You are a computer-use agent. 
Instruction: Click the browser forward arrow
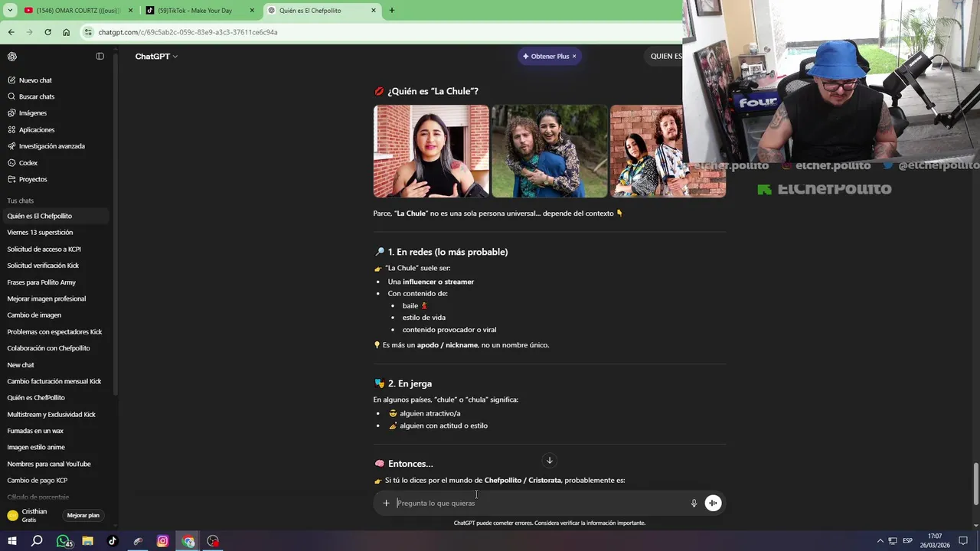[x=29, y=32]
